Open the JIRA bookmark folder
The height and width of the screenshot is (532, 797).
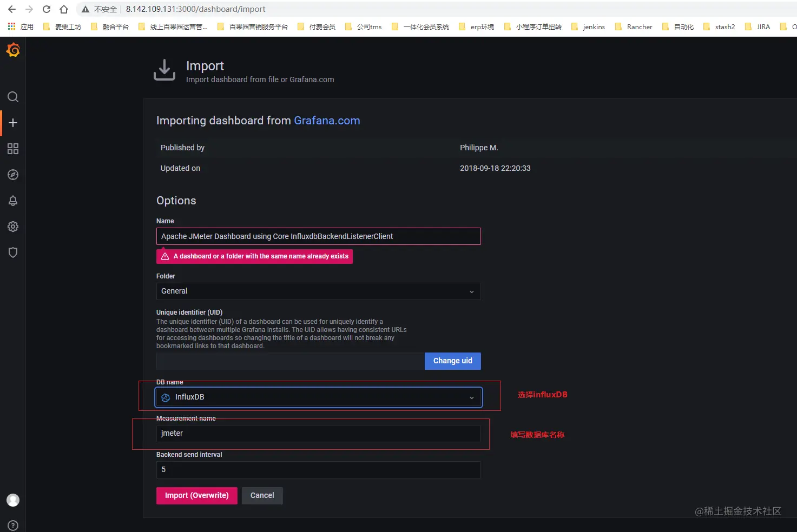coord(758,26)
